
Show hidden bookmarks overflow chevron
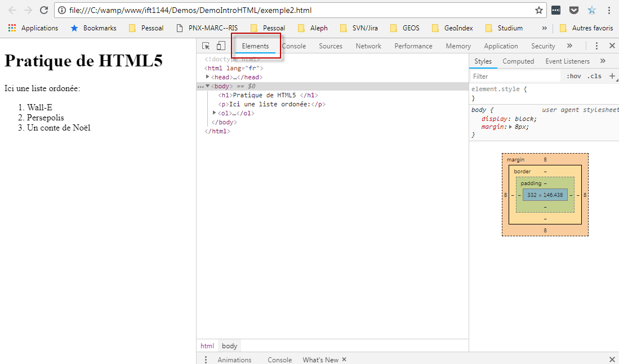tap(545, 28)
